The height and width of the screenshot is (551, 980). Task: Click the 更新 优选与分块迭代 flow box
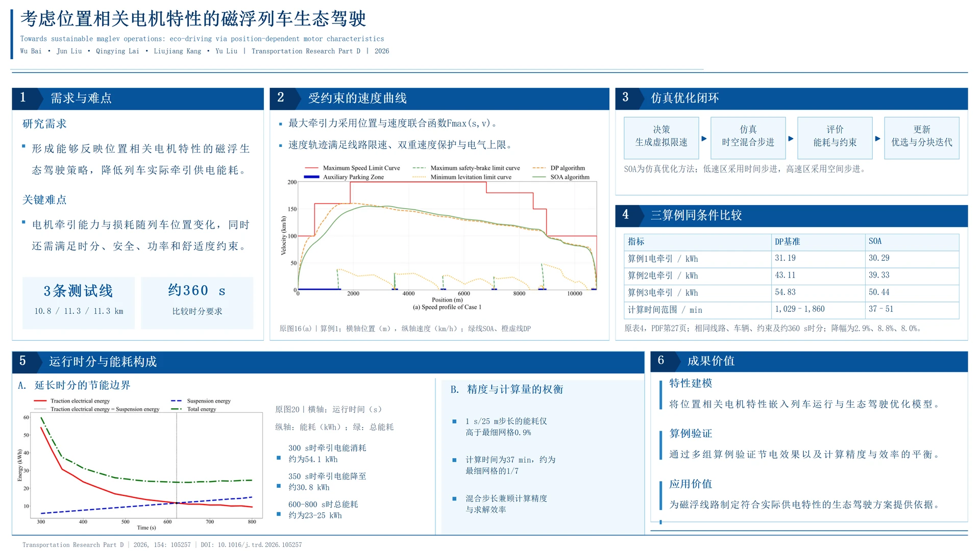pyautogui.click(x=922, y=138)
